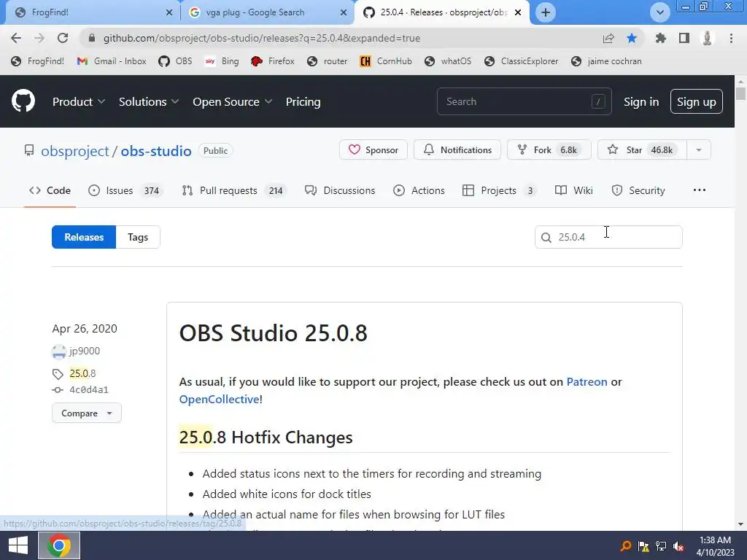The width and height of the screenshot is (747, 560).
Task: Open the Issues tab
Action: [126, 190]
